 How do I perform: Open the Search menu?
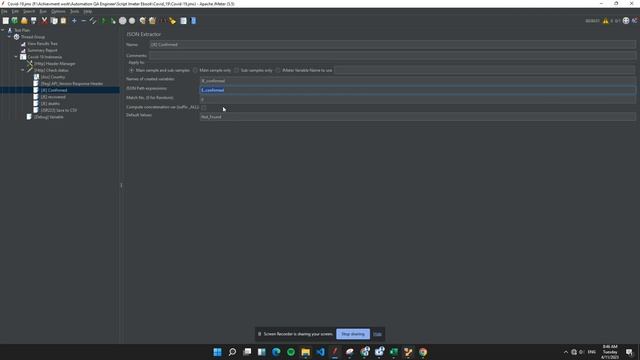29,11
